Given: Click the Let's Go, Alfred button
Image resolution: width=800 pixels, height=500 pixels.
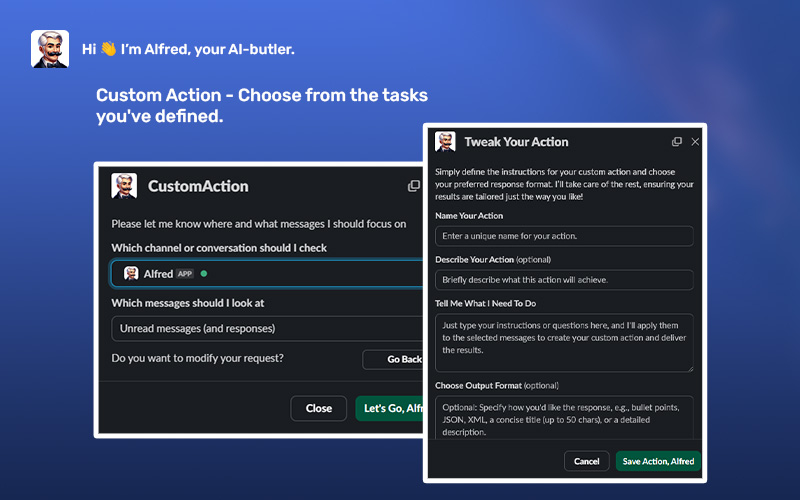Looking at the screenshot, I should click(390, 408).
